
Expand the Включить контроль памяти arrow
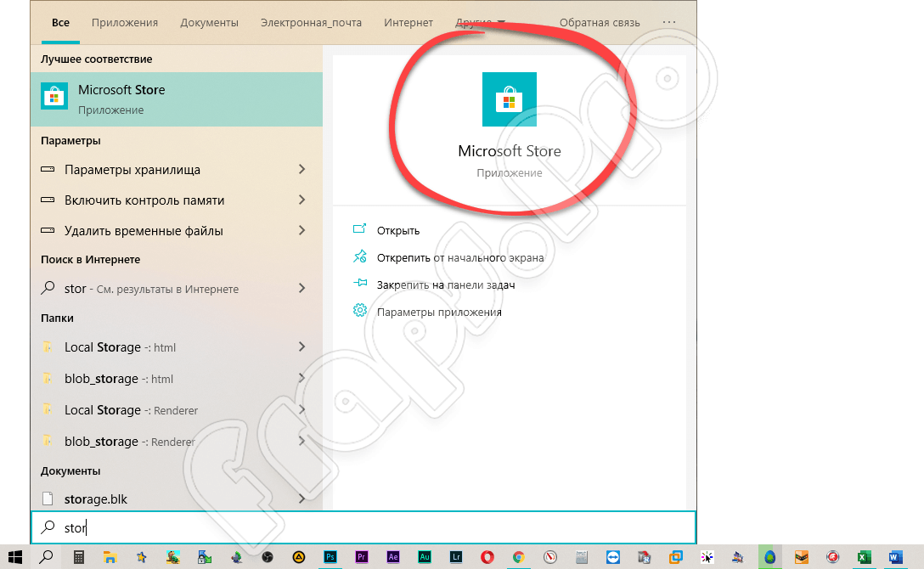(x=301, y=200)
